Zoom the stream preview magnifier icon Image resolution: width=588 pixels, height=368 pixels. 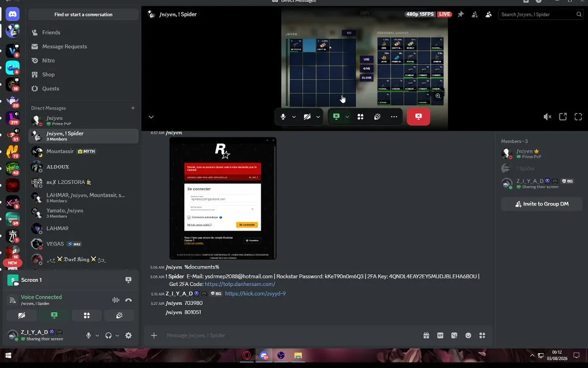point(438,96)
